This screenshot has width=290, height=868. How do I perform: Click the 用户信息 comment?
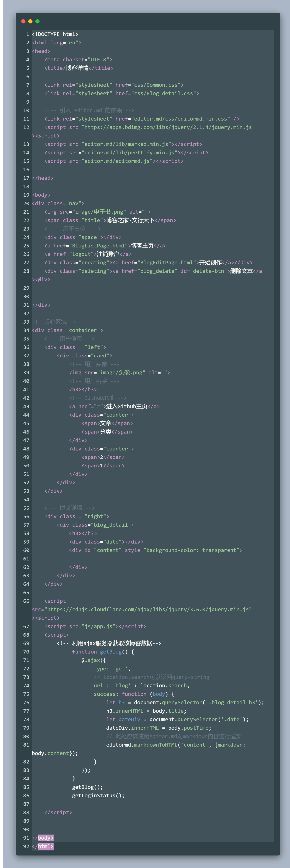coord(69,339)
